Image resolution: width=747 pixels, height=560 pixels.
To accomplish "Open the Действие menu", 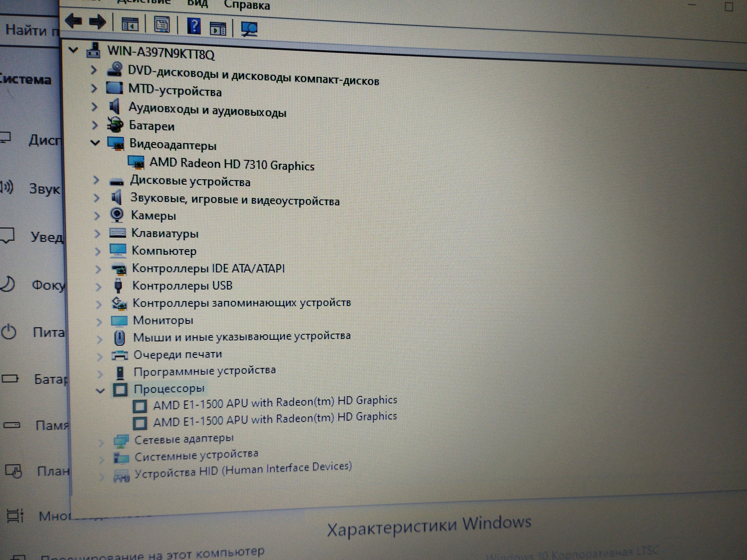I will 143,2.
